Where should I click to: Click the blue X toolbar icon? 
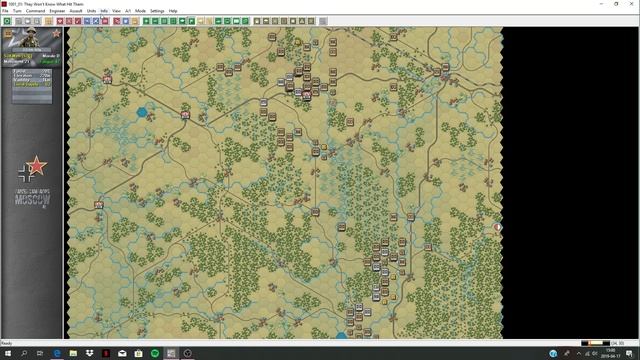coord(96,21)
